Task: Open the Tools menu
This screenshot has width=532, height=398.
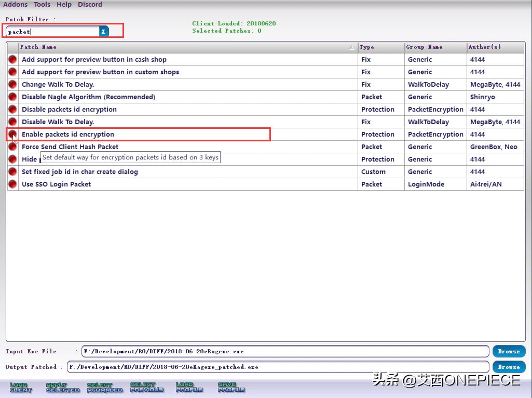Action: [42, 5]
